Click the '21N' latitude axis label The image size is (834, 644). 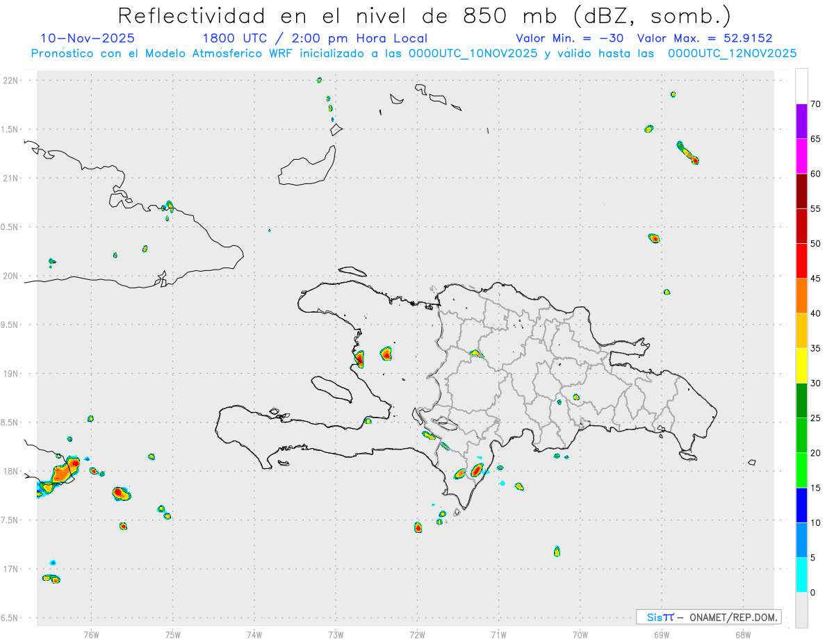[10, 178]
